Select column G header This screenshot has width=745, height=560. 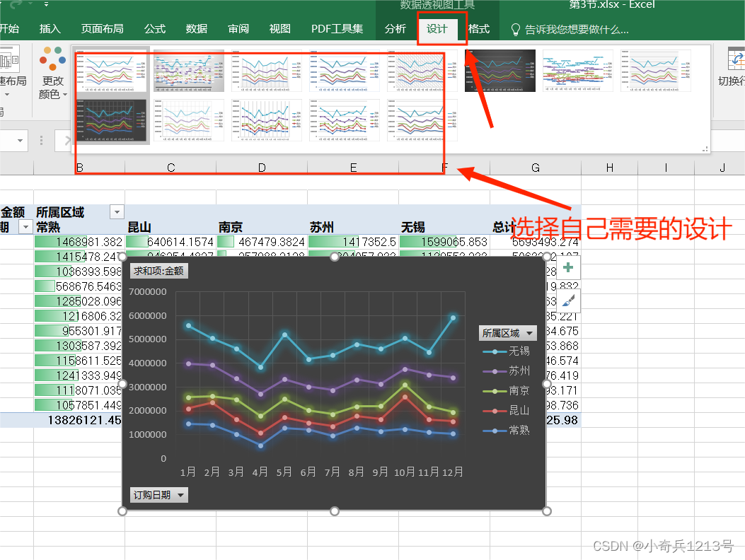(x=536, y=168)
